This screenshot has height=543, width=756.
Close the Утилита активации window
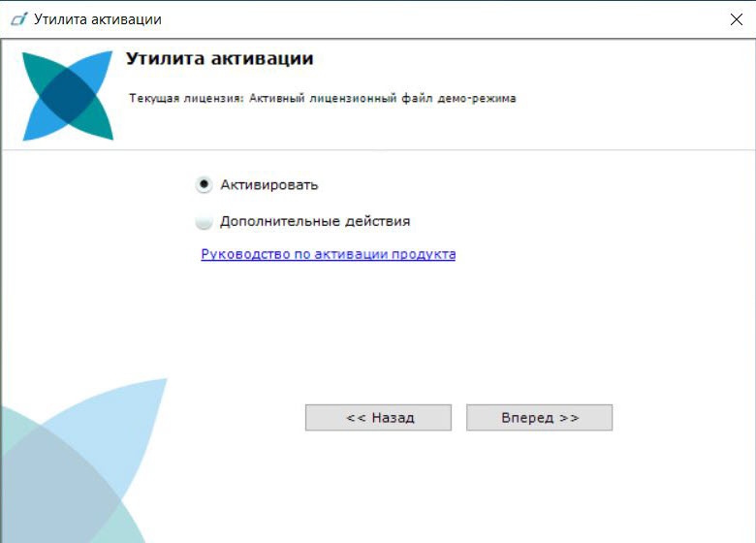click(735, 19)
